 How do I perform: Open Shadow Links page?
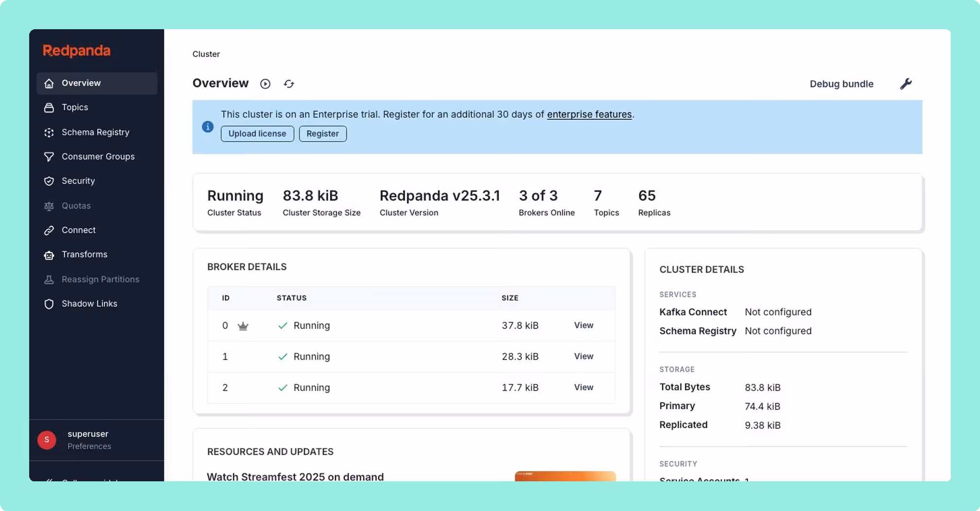coord(97,304)
